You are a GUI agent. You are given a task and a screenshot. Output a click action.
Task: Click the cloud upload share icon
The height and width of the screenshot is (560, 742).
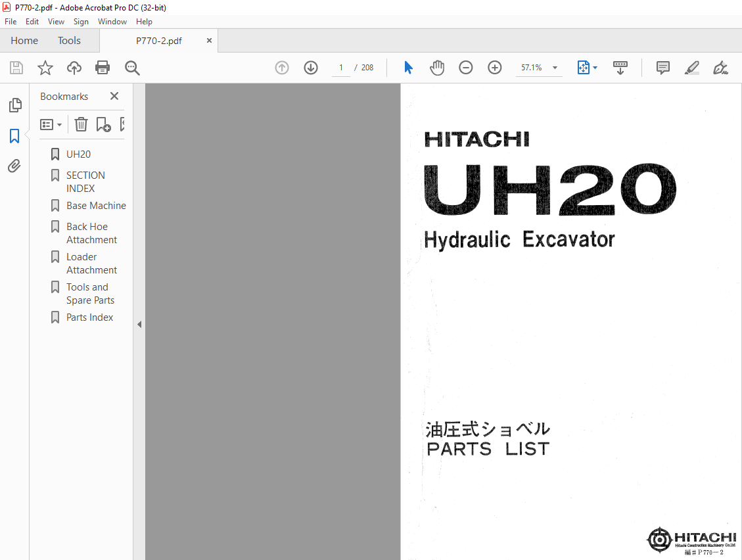[74, 68]
